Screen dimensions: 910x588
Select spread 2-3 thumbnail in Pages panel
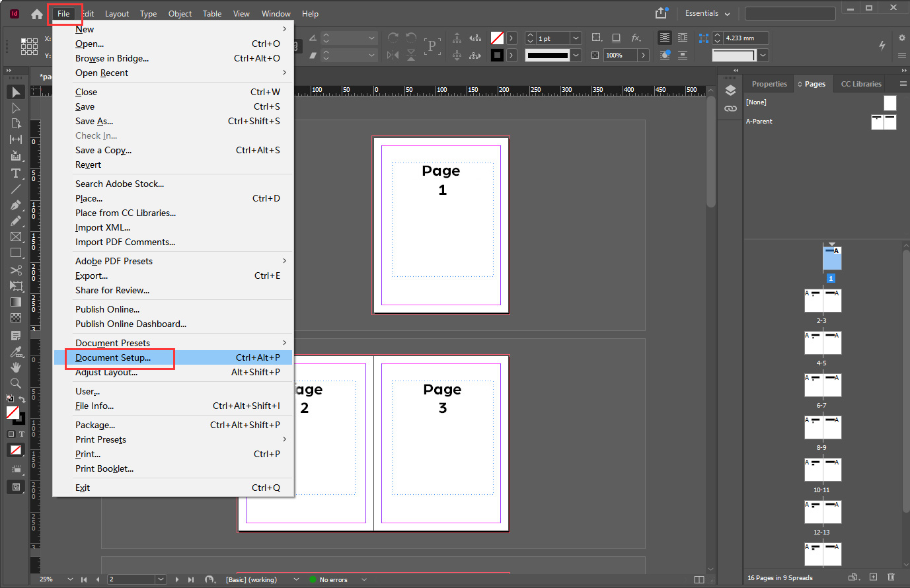pos(823,301)
